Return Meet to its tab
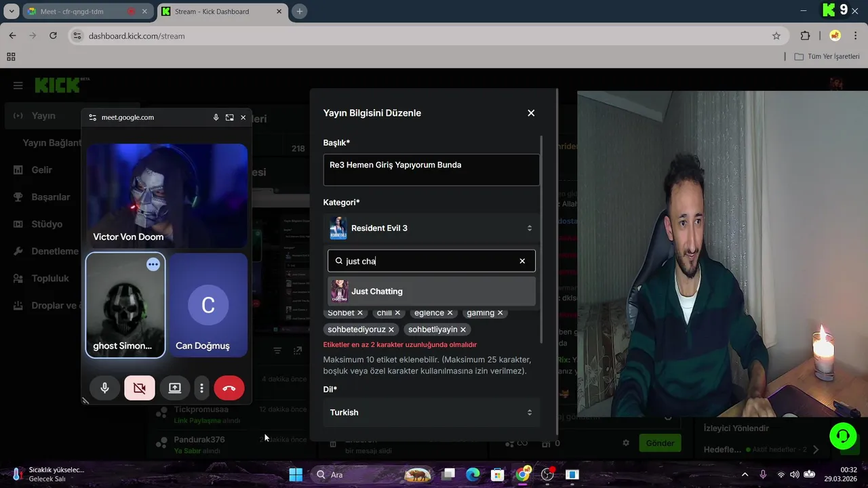The height and width of the screenshot is (488, 868). [x=230, y=117]
